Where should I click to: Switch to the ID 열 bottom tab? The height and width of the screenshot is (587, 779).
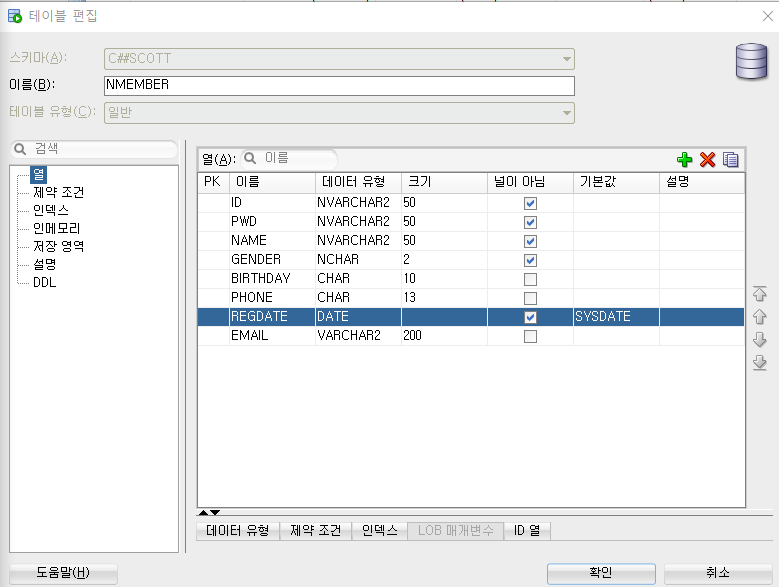(x=527, y=531)
